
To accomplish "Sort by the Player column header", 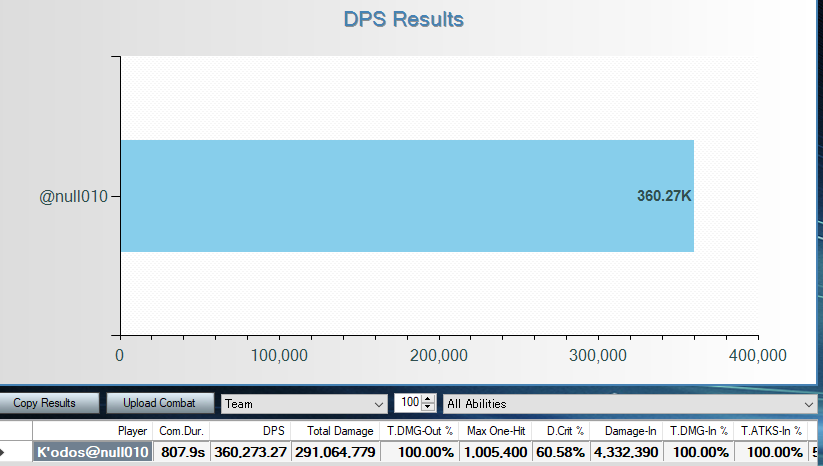I will tap(92, 431).
